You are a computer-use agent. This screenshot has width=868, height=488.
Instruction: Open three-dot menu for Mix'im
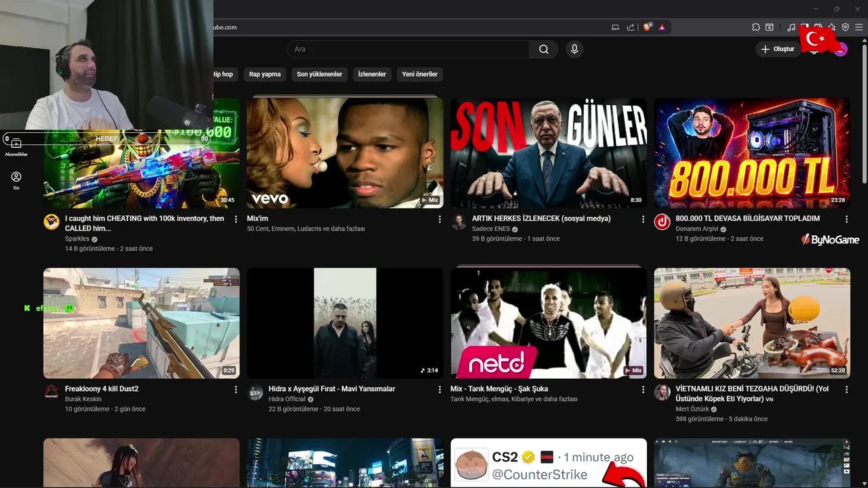(439, 219)
